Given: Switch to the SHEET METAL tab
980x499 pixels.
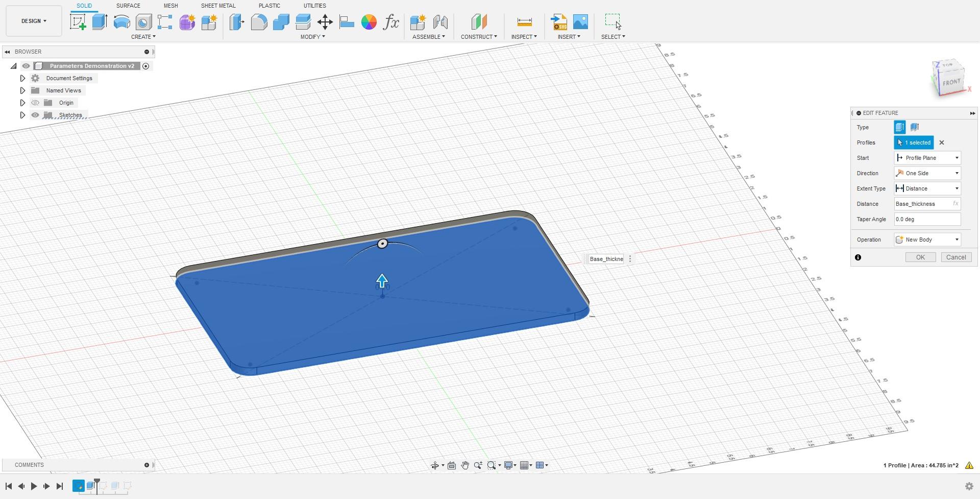Looking at the screenshot, I should tap(218, 6).
